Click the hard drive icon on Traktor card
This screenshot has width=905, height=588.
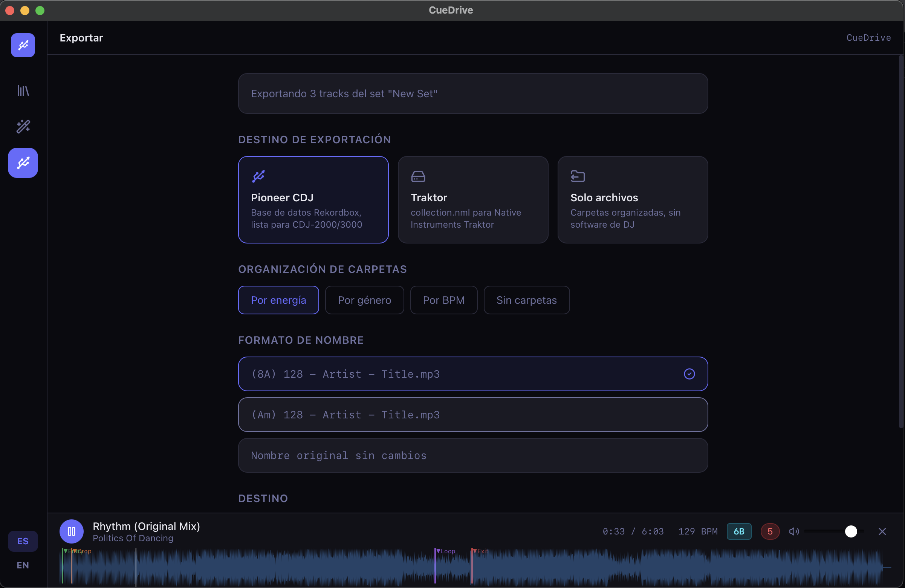click(418, 176)
